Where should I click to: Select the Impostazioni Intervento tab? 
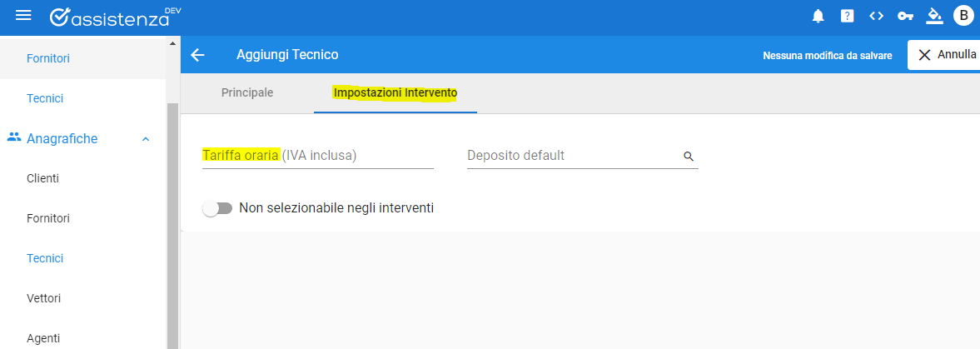[395, 92]
